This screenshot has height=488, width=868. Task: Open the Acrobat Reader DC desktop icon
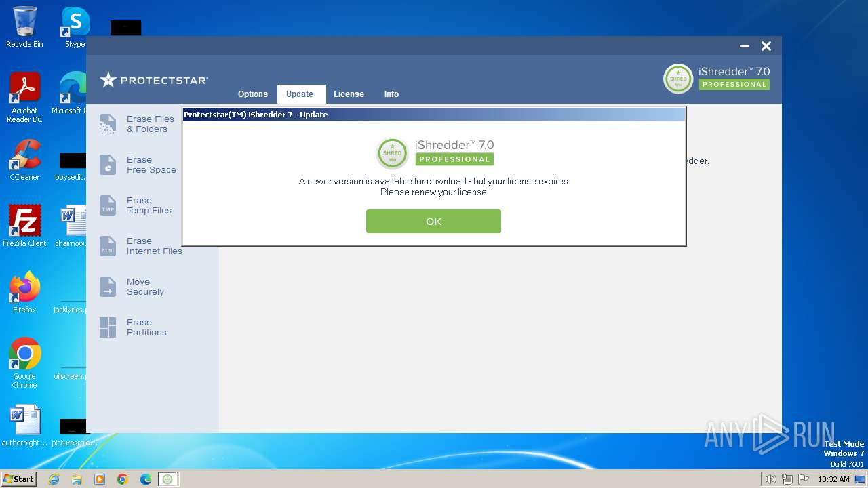click(x=24, y=98)
